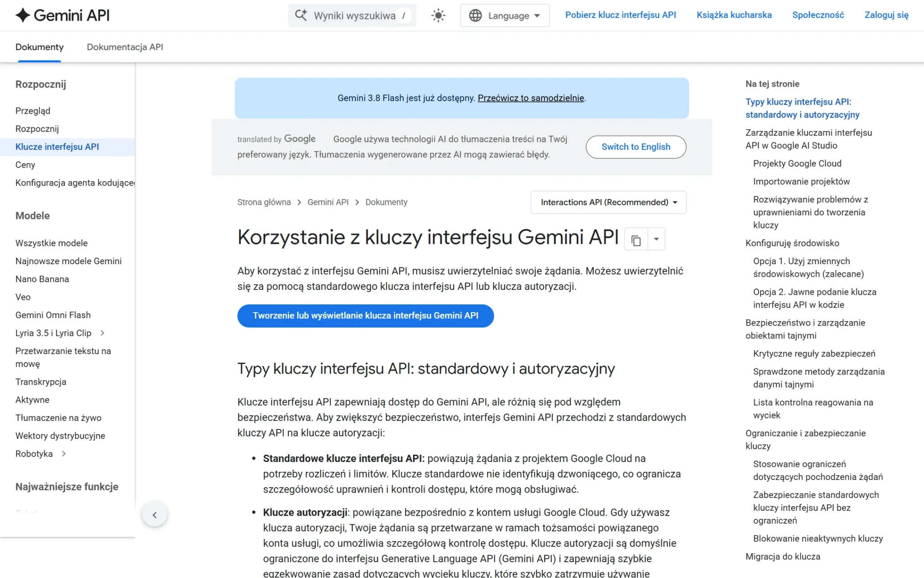Viewport: 924px width, 578px height.
Task: Collapse the sidebar with the chevron button
Action: pos(155,514)
